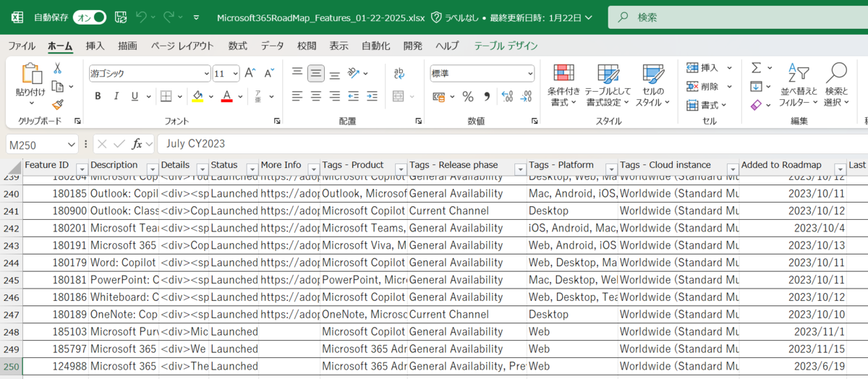This screenshot has width=868, height=379.
Task: Open the Status column filter dropdown
Action: (x=252, y=169)
